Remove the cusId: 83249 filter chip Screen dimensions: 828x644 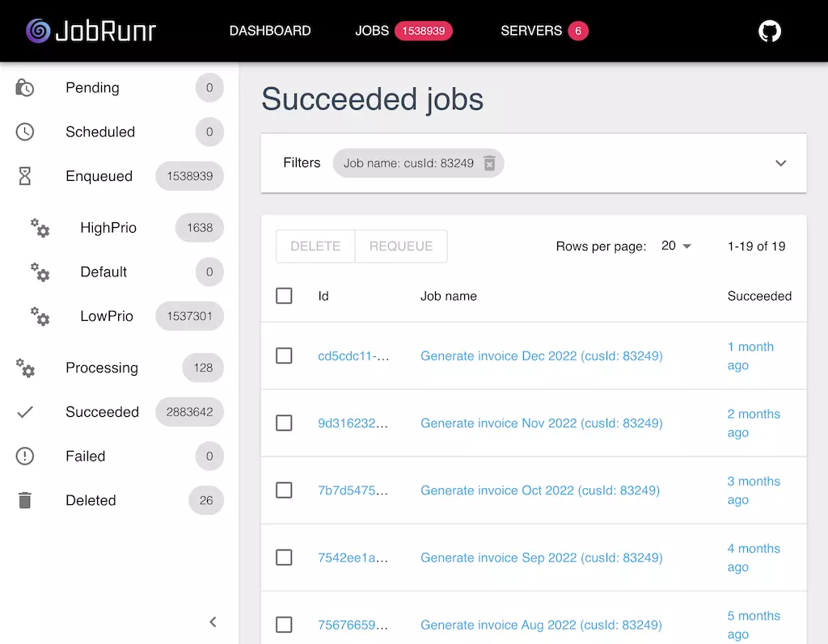[489, 163]
